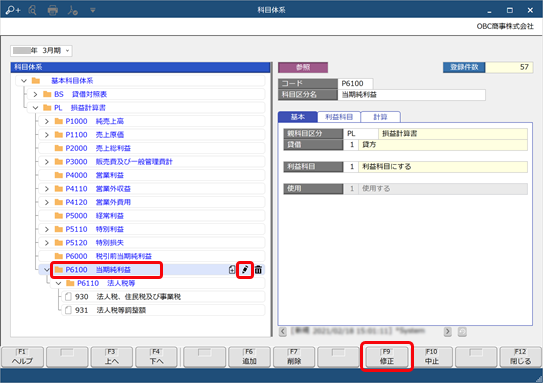Click the F7 削除 button
The image size is (543, 383).
[294, 357]
